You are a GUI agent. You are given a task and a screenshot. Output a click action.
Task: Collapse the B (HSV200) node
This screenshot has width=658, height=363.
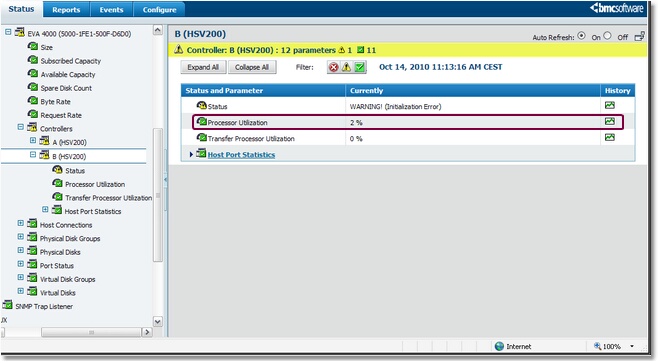point(33,154)
